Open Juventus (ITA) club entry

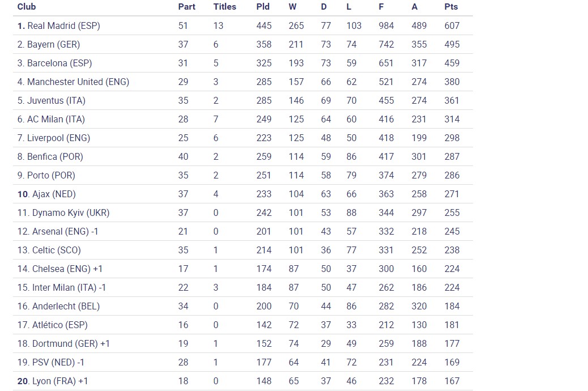56,100
